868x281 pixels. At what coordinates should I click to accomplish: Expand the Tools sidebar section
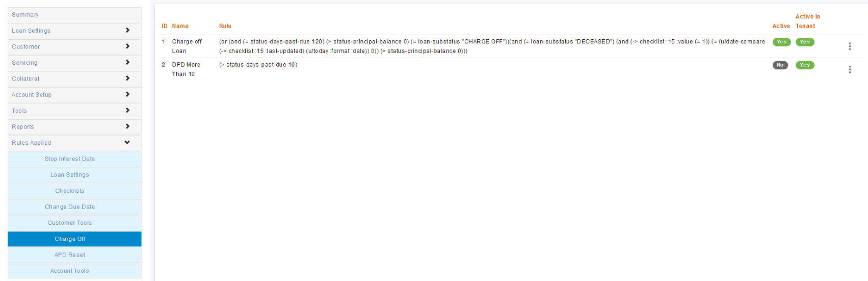point(74,111)
